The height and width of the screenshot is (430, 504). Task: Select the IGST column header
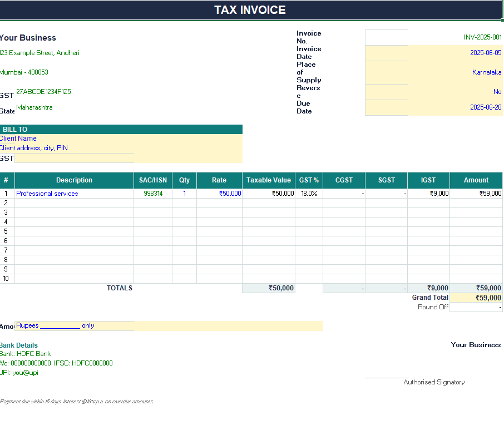click(428, 180)
